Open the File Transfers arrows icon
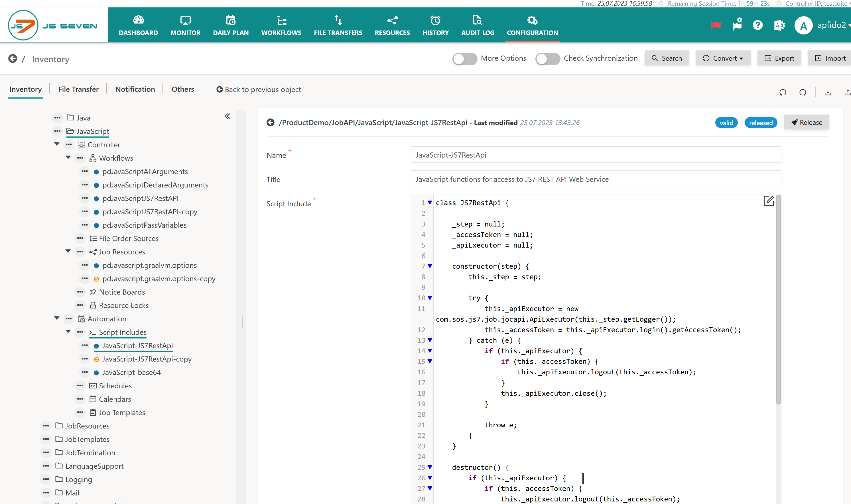 pyautogui.click(x=338, y=21)
